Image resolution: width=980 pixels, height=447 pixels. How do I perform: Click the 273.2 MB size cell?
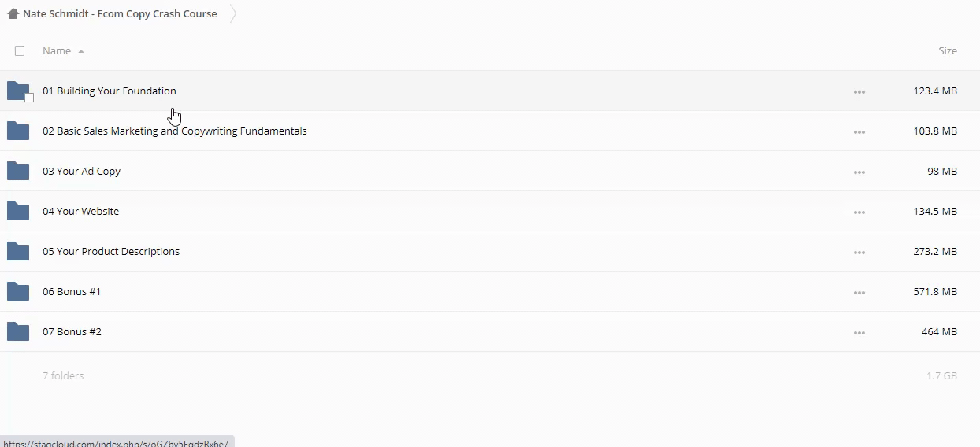coord(935,251)
